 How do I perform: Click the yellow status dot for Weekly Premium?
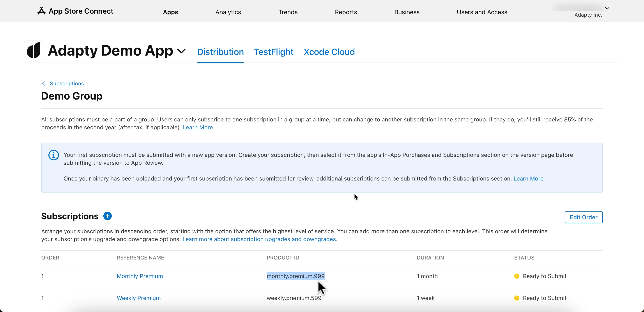[517, 298]
